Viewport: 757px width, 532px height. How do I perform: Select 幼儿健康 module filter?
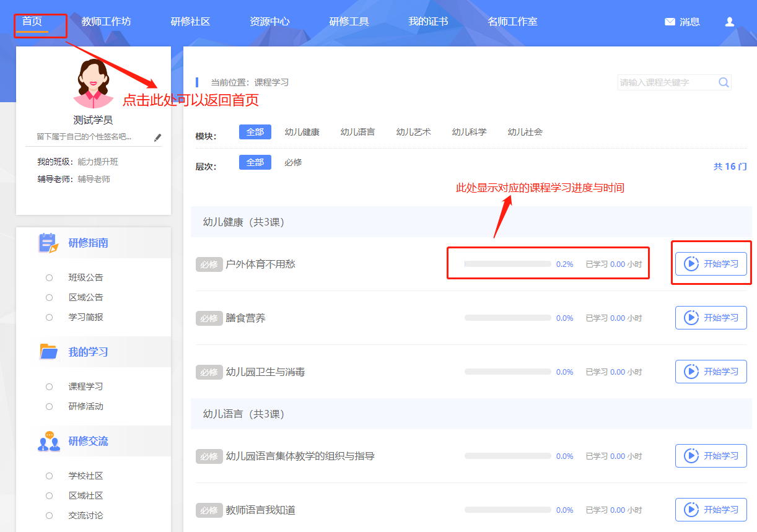point(302,131)
